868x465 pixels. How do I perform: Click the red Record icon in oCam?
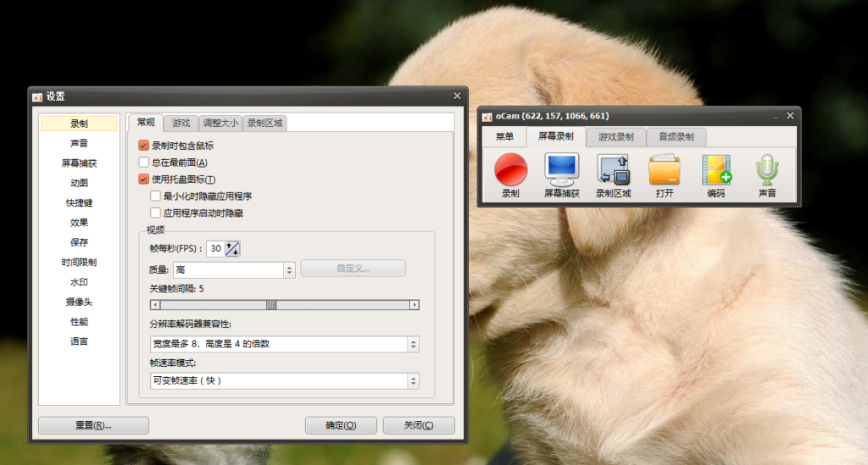click(510, 169)
